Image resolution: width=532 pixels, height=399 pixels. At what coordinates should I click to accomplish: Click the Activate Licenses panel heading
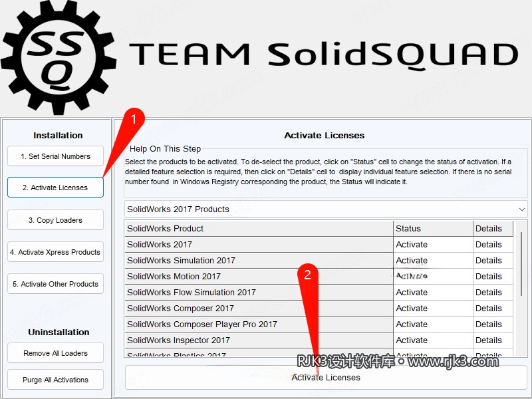click(325, 136)
